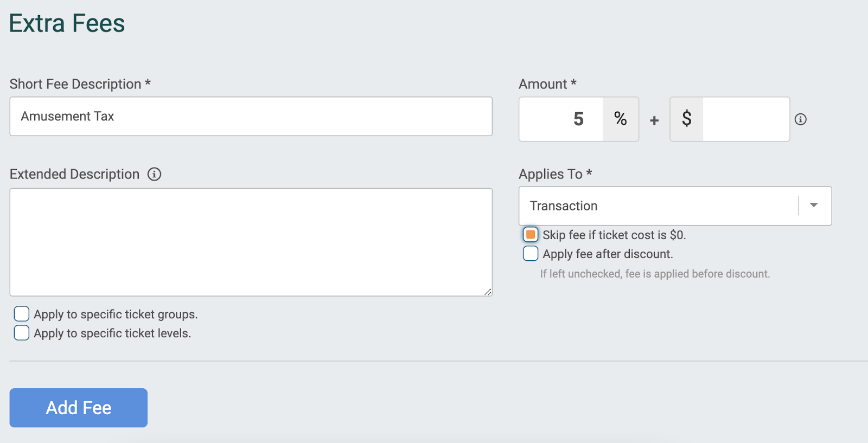Click the Skip fee if ticket cost label
868x443 pixels.
[x=614, y=235]
